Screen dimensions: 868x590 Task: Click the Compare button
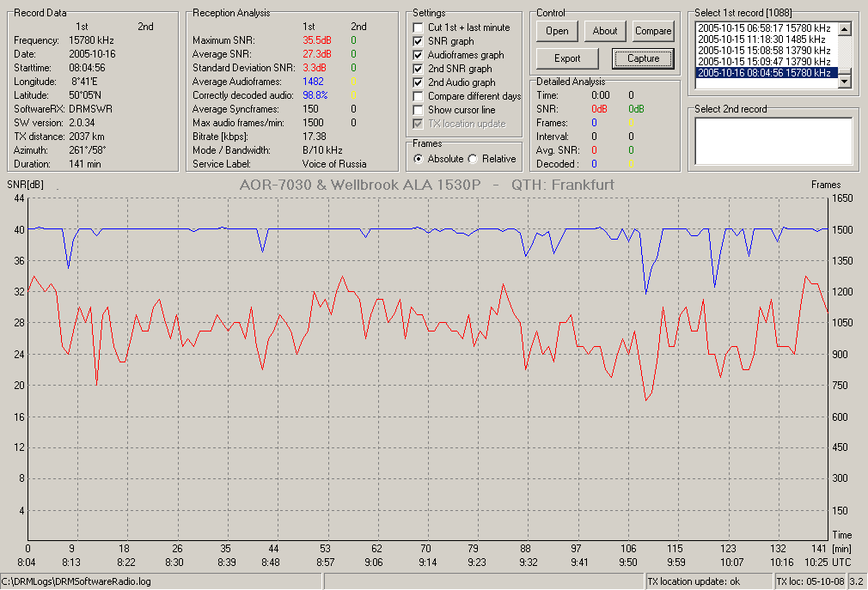tap(652, 31)
